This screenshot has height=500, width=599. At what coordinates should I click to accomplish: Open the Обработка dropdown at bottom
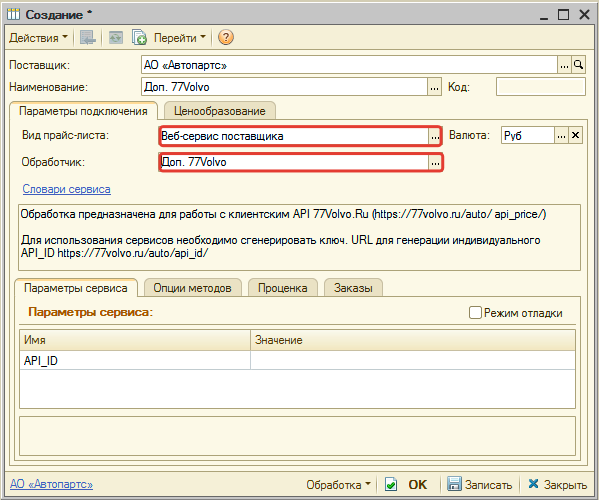(x=338, y=484)
